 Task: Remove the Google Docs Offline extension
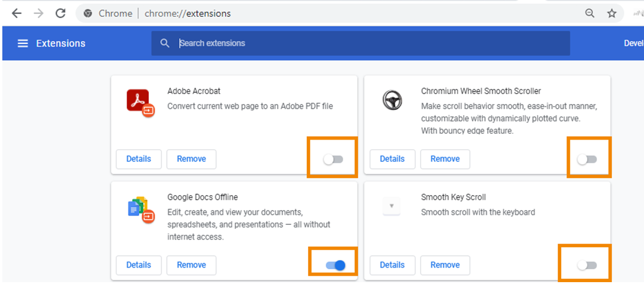[191, 265]
